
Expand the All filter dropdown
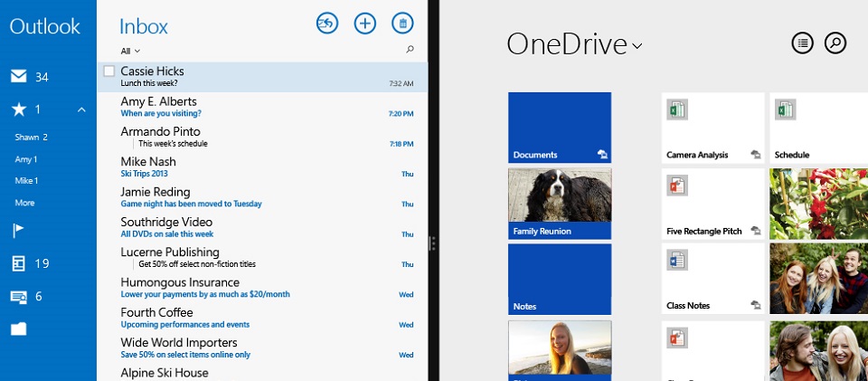[130, 51]
